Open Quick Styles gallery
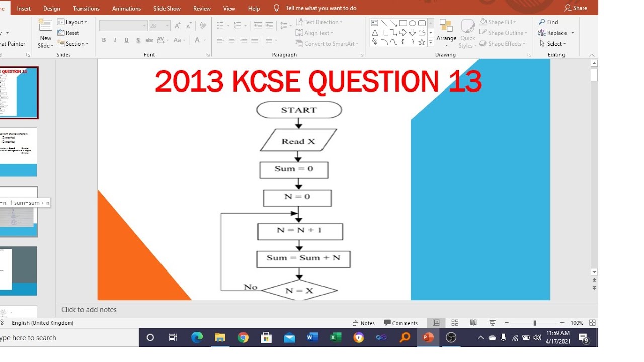The height and width of the screenshot is (362, 644). [x=468, y=33]
